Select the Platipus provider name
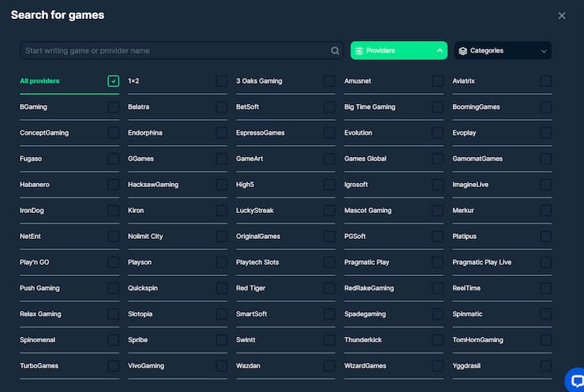Image resolution: width=584 pixels, height=392 pixels. 464,236
